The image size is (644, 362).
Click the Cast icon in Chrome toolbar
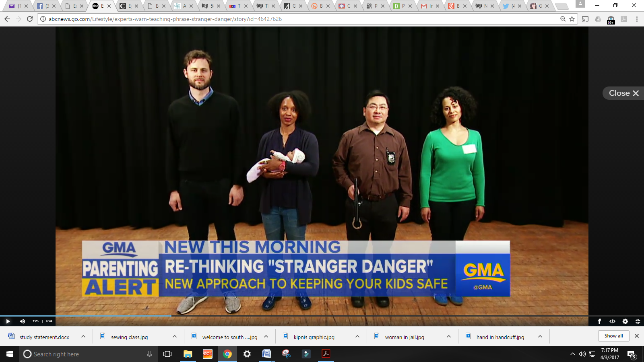[585, 19]
